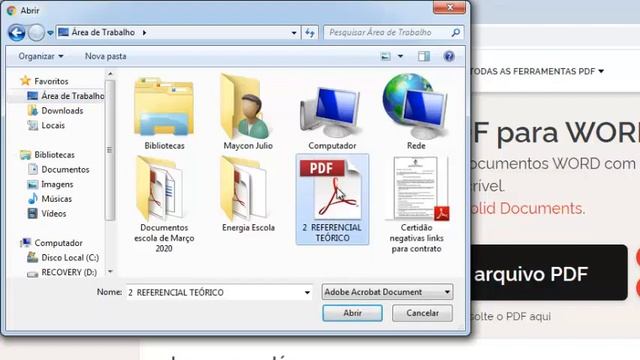Screen dimensions: 640x360
Task: Open the Organizar menu
Action: (41, 56)
